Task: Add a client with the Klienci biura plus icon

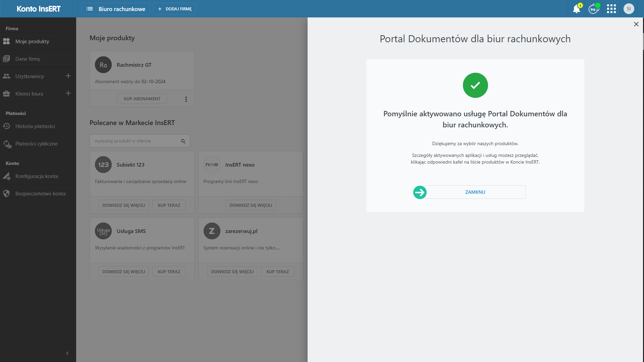Action: [x=68, y=94]
